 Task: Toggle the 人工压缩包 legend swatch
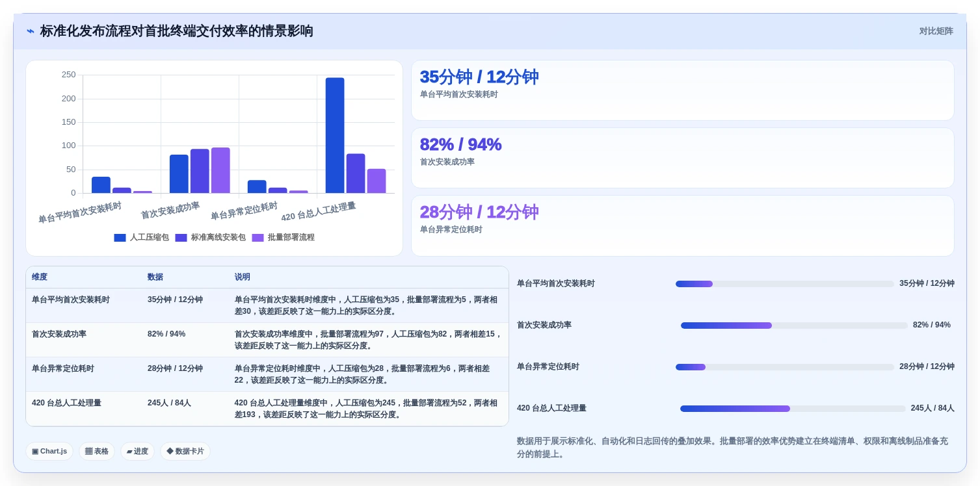[120, 238]
